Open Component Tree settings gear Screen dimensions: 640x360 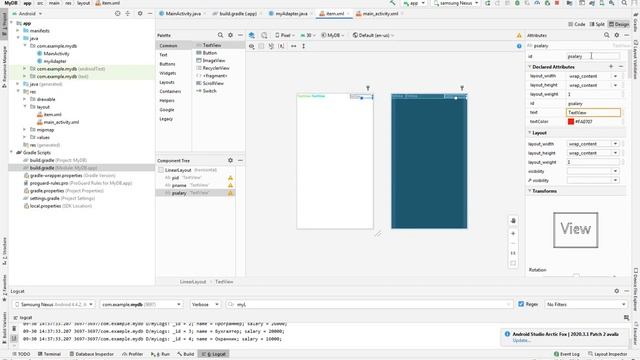coord(230,160)
